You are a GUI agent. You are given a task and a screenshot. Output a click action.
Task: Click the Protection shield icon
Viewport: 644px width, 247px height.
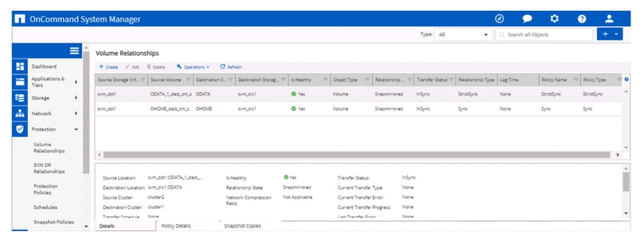tap(19, 129)
